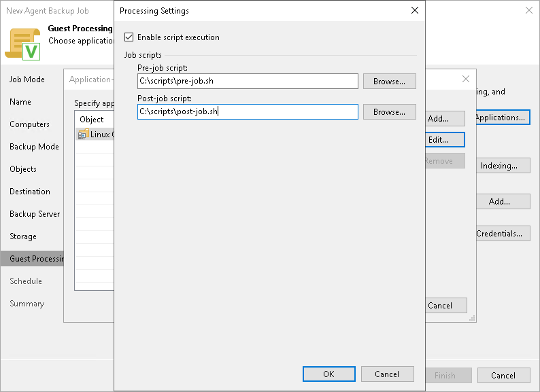Click the Pre-job script path field
The image size is (540, 392).
click(248, 82)
